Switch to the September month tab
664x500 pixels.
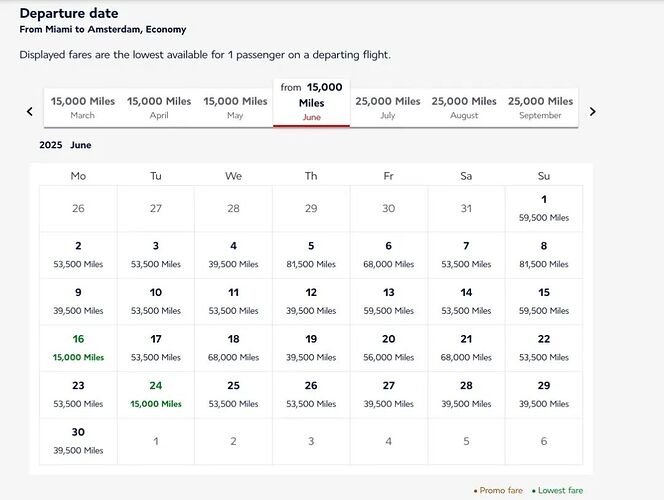click(x=540, y=107)
